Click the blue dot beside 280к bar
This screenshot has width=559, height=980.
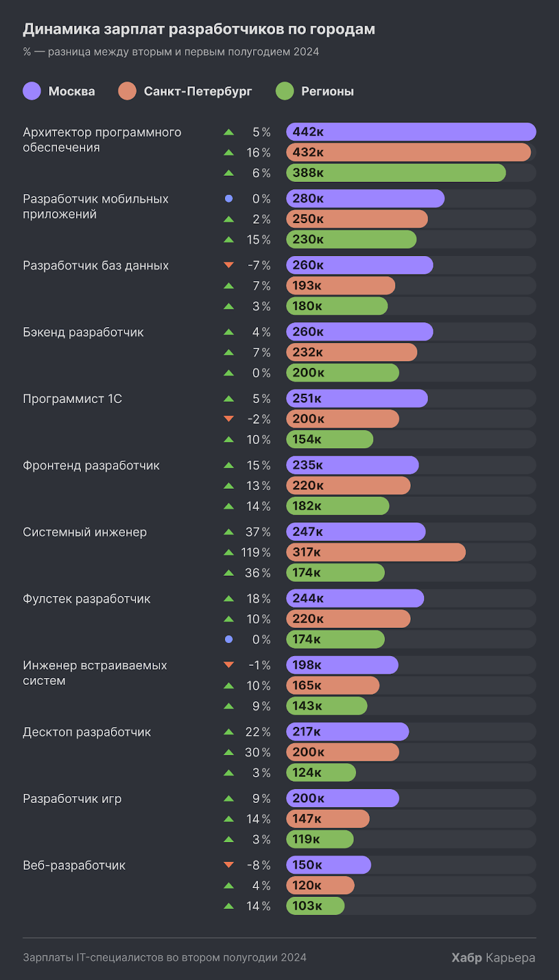[229, 198]
